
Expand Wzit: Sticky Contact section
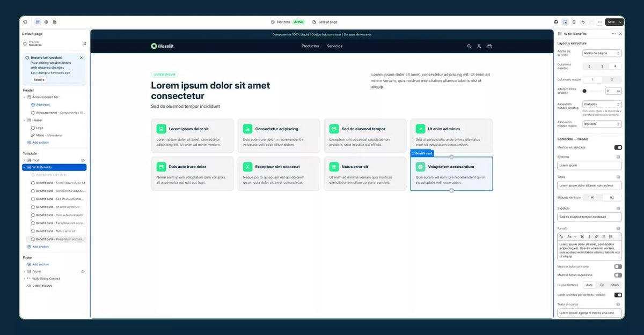(24, 279)
